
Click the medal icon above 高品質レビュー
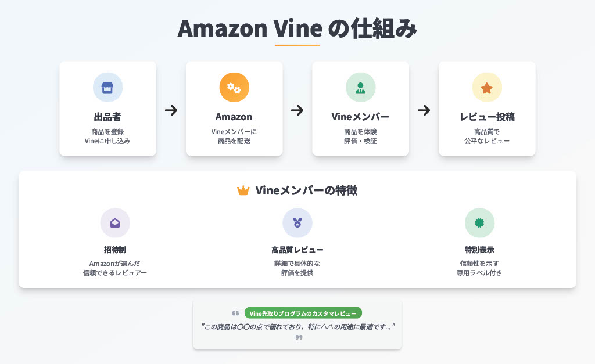[297, 223]
